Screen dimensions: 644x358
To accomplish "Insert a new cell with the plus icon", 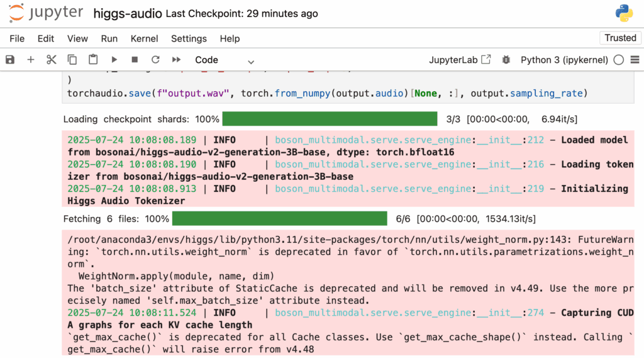I will pos(30,60).
